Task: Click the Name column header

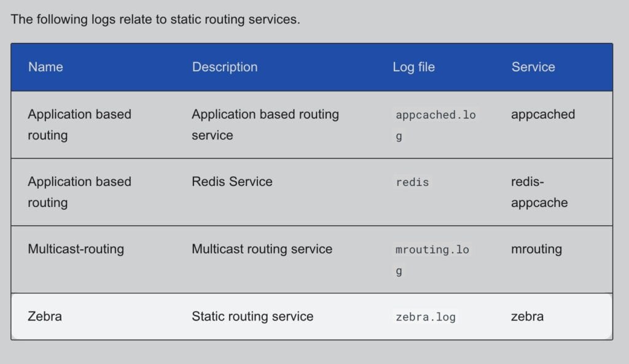Action: click(45, 67)
